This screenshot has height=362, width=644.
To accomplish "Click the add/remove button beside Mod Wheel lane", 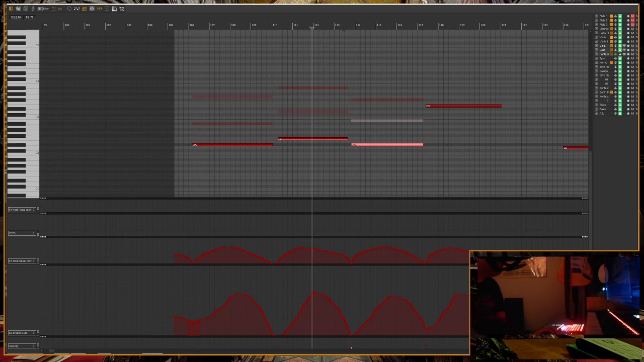I will (x=37, y=261).
